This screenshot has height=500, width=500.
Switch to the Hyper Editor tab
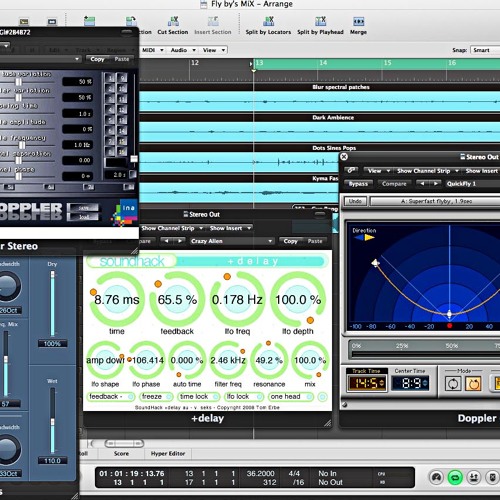point(168,453)
